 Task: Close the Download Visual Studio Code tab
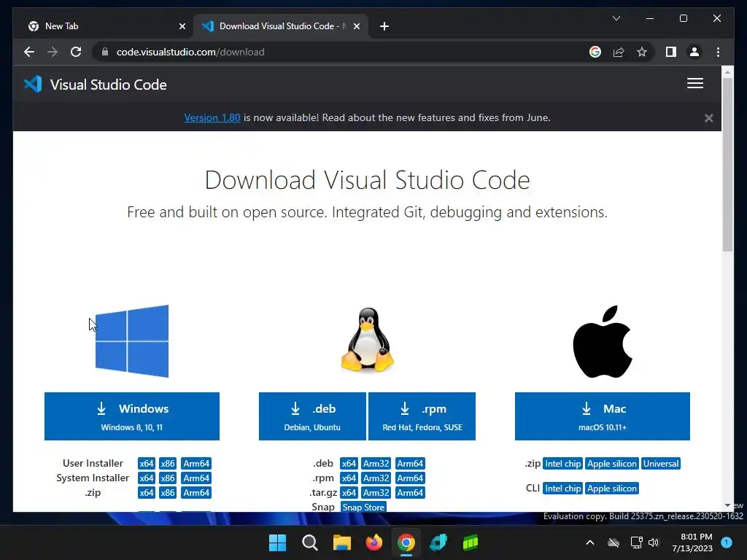356,26
